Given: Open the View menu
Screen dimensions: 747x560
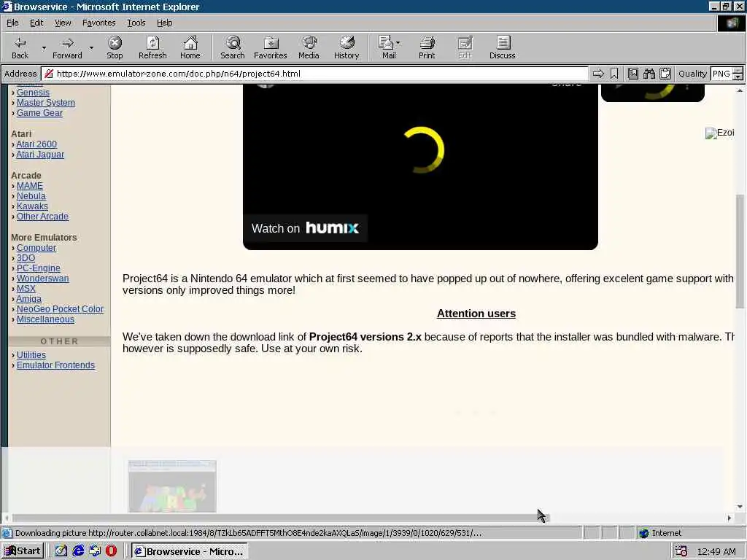Looking at the screenshot, I should pyautogui.click(x=63, y=23).
